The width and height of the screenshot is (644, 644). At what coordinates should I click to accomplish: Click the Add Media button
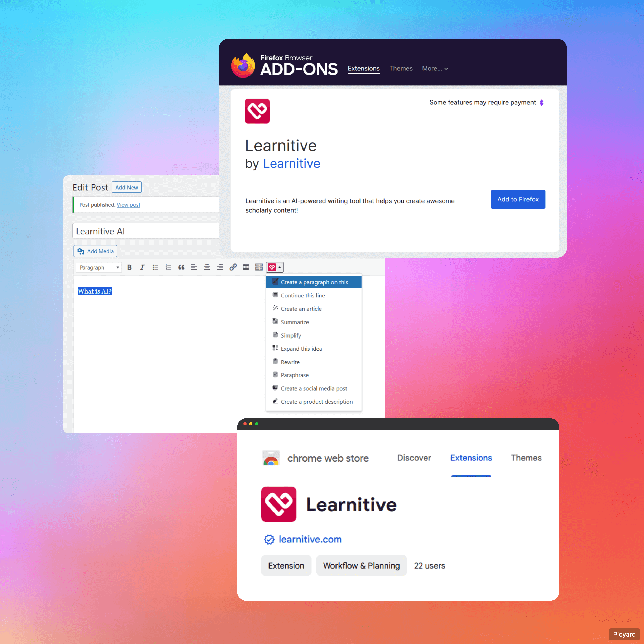point(95,251)
